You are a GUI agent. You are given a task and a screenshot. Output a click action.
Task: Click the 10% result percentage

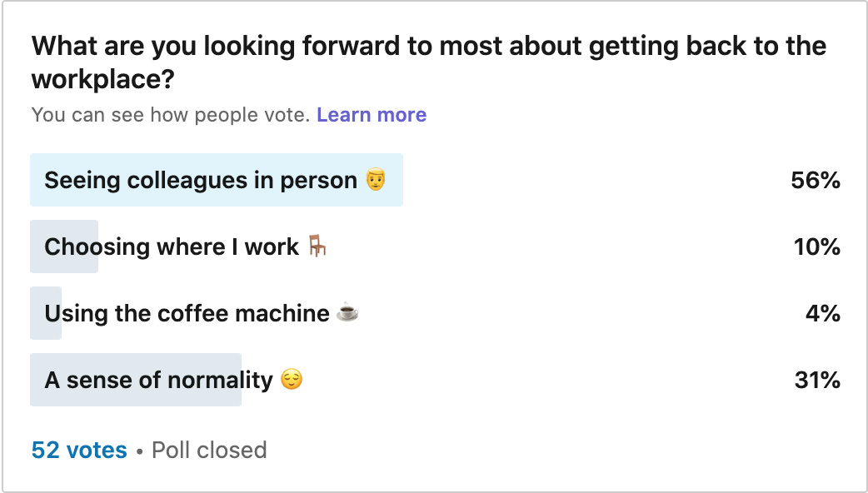pos(817,246)
